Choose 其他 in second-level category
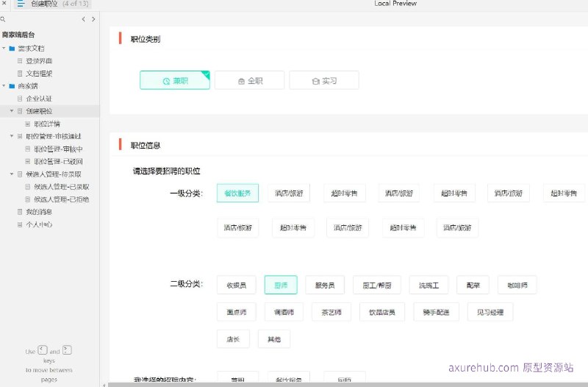The width and height of the screenshot is (588, 387). (x=274, y=339)
